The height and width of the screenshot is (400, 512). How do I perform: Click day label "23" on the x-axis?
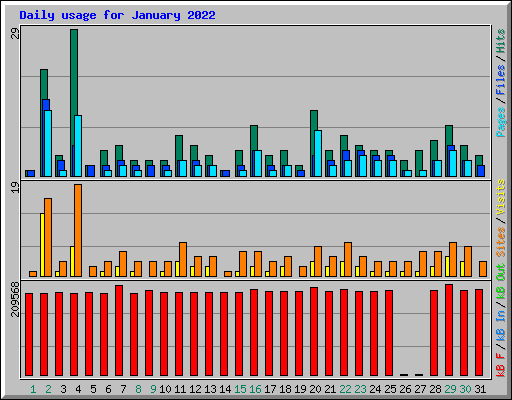[x=360, y=389]
